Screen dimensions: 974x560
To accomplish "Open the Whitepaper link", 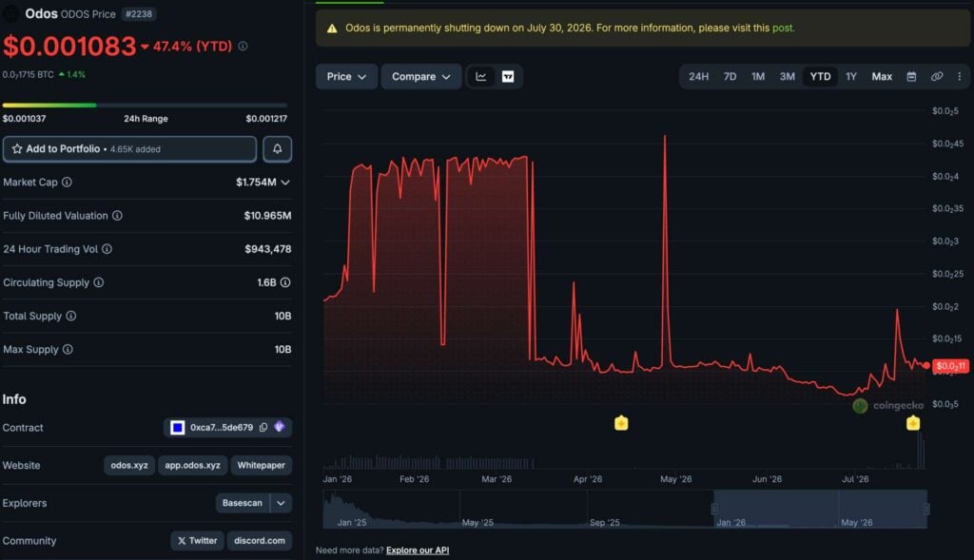I will [x=261, y=465].
